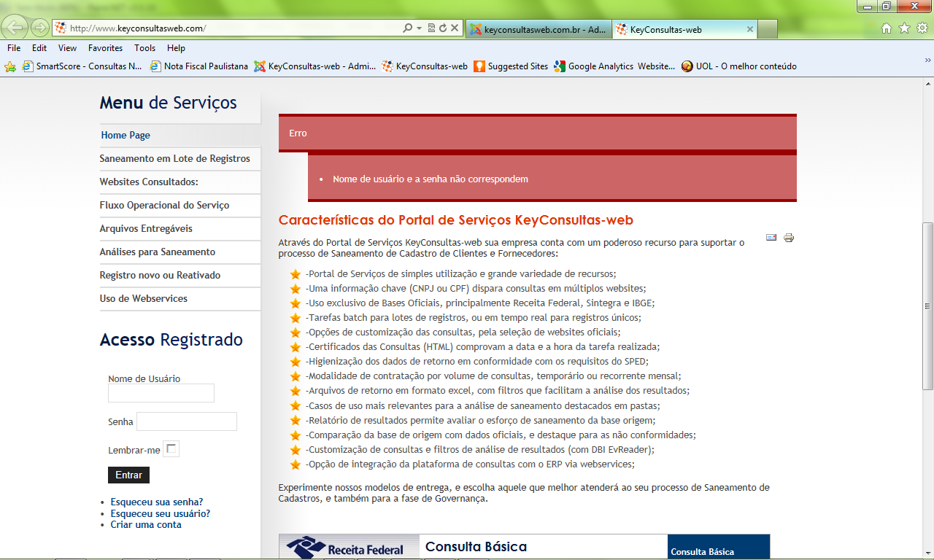This screenshot has height=560, width=934.
Task: Open browser Tools gear icon
Action: (922, 28)
